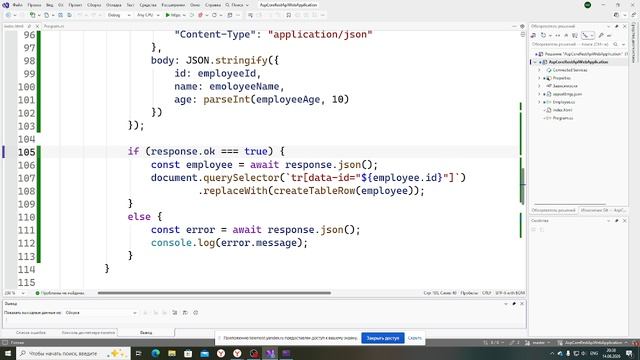Switch to the Вывод output tab

pos(146,333)
